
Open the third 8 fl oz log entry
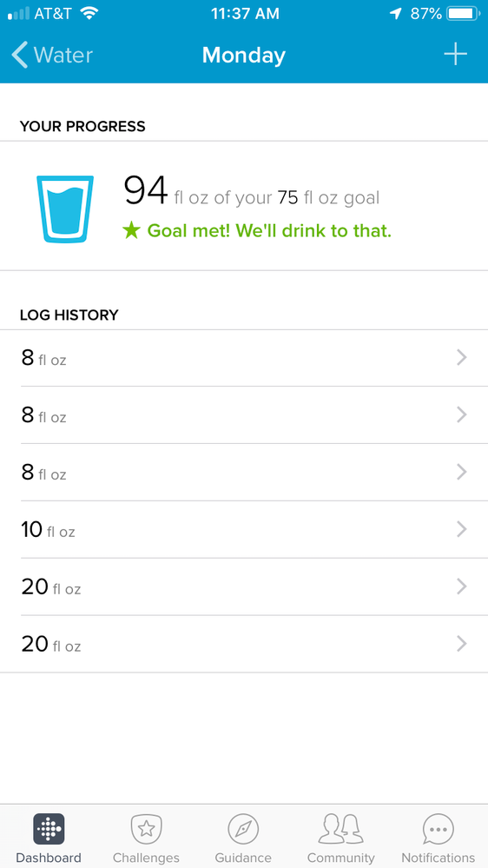tap(244, 472)
